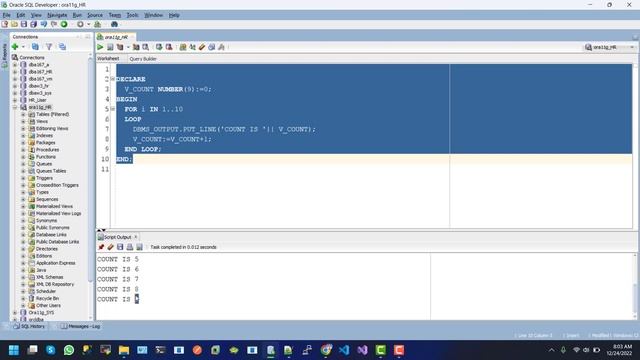
Task: Select the Worksheet tab
Action: pyautogui.click(x=108, y=59)
